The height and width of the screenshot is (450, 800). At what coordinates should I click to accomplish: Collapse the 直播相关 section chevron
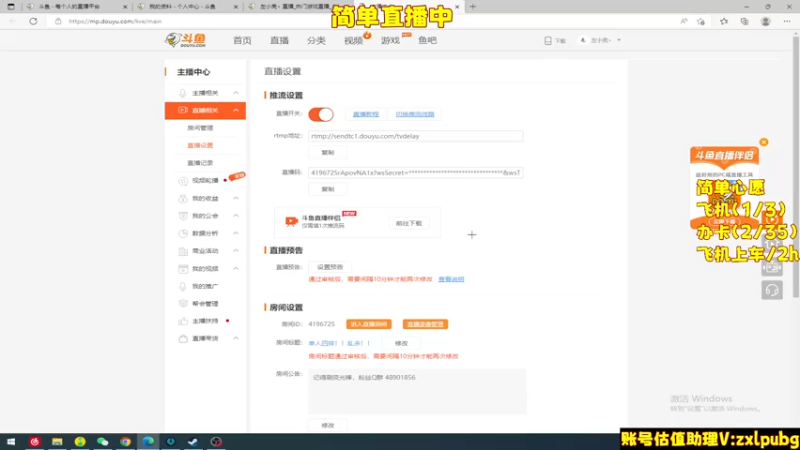point(236,110)
